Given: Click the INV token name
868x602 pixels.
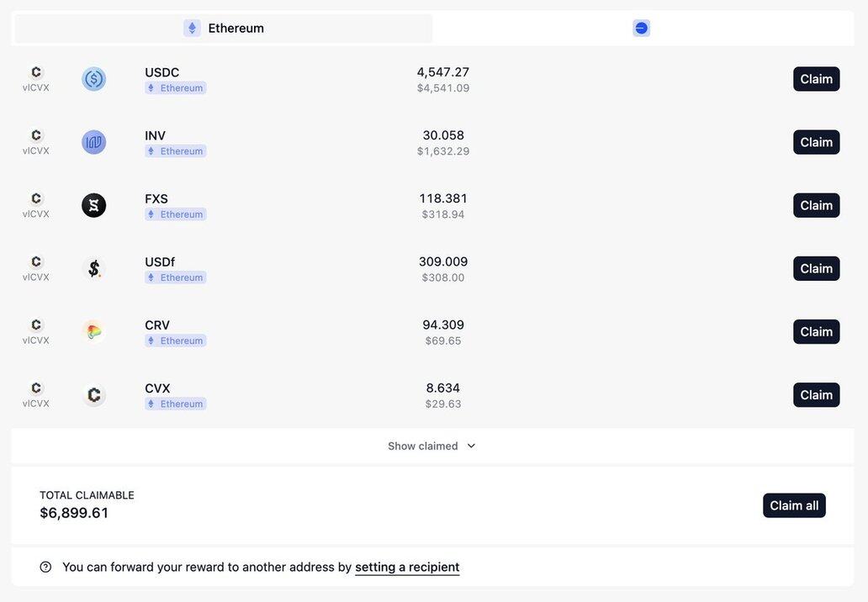Looking at the screenshot, I should (155, 135).
